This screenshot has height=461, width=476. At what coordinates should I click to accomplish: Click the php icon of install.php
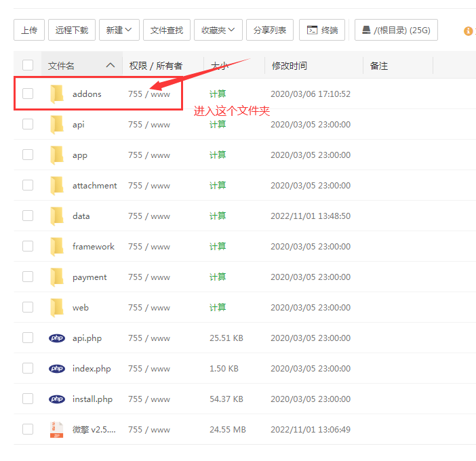tap(57, 399)
